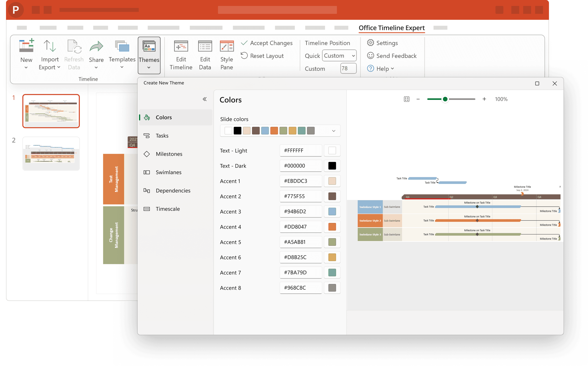Viewport: 588px width, 366px height.
Task: Click the Accent 4 orange color swatch
Action: pyautogui.click(x=332, y=227)
